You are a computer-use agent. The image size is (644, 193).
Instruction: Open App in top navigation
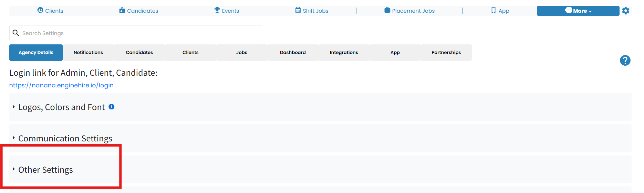click(500, 11)
